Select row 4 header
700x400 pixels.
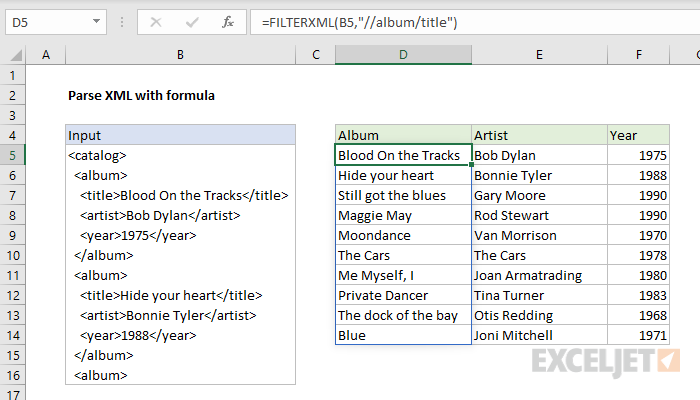[12, 135]
